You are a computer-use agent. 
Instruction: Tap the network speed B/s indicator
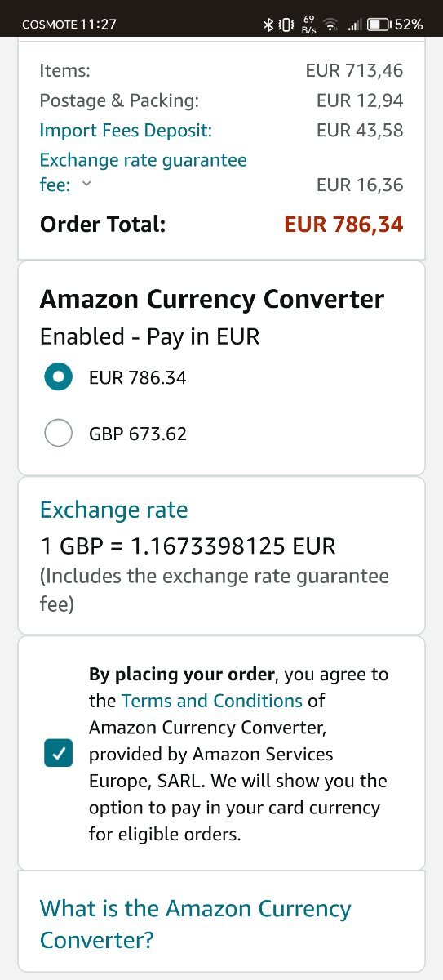[x=308, y=24]
